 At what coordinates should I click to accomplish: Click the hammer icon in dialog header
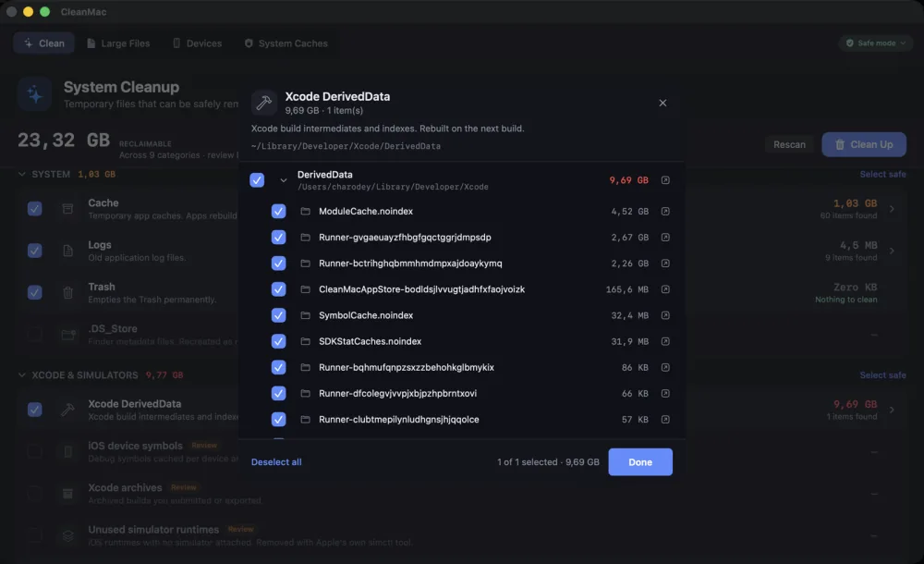click(x=264, y=103)
